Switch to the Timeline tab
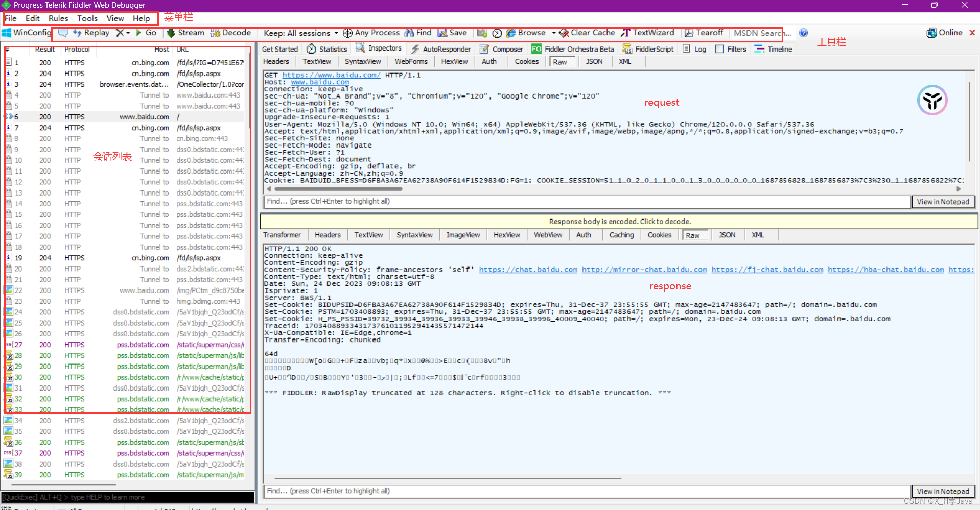Image resolution: width=980 pixels, height=510 pixels. coord(773,49)
